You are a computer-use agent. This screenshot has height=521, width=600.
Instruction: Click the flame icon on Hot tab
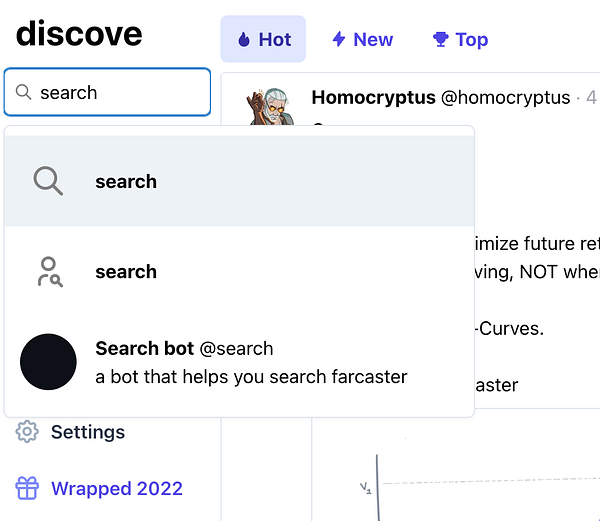[x=244, y=40]
